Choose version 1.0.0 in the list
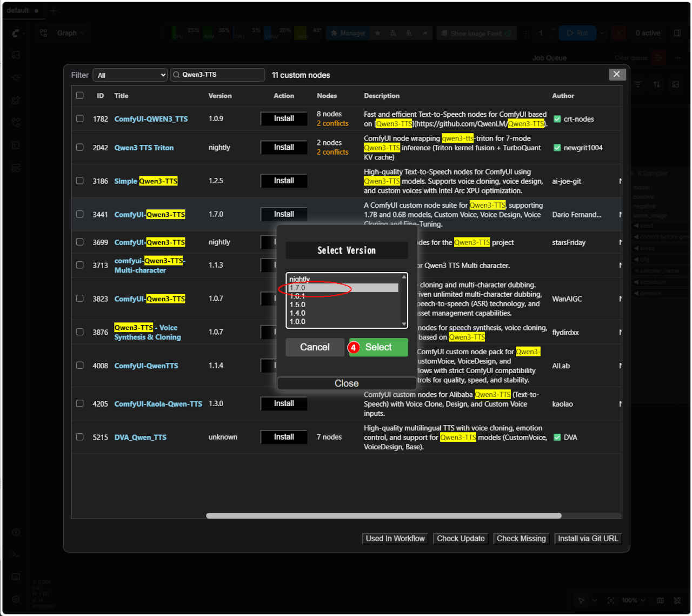This screenshot has width=692, height=616. pos(344,321)
